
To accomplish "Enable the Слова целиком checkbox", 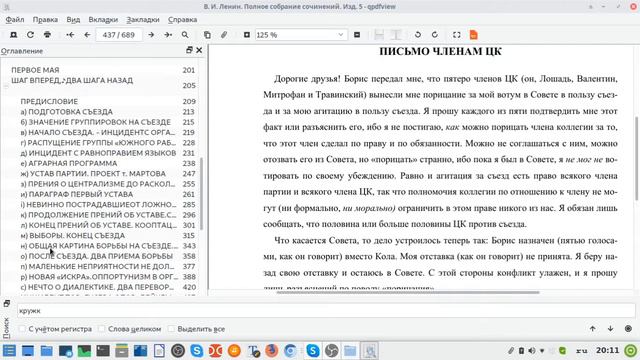I will pyautogui.click(x=102, y=329).
